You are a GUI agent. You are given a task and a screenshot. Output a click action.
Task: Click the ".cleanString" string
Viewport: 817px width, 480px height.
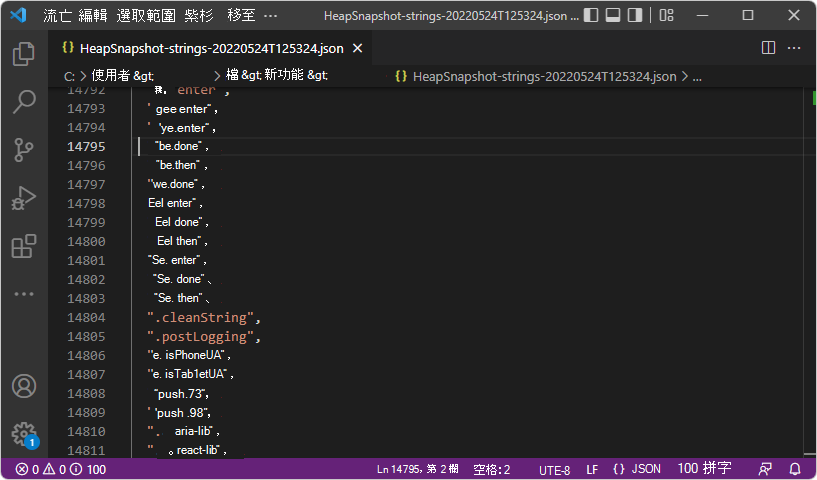201,317
